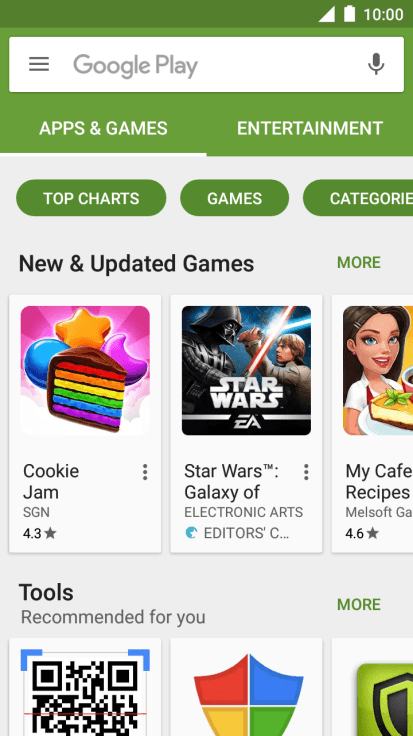Image resolution: width=413 pixels, height=736 pixels.
Task: Tap the Cookie Jam title text
Action: click(x=51, y=482)
